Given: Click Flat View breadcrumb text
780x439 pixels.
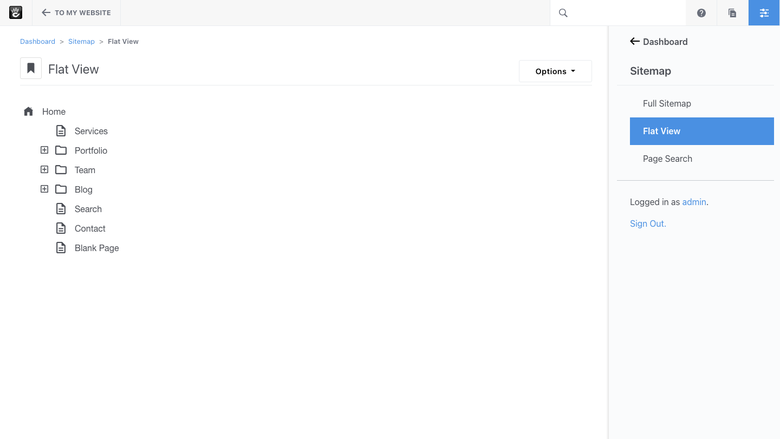Looking at the screenshot, I should click(123, 41).
